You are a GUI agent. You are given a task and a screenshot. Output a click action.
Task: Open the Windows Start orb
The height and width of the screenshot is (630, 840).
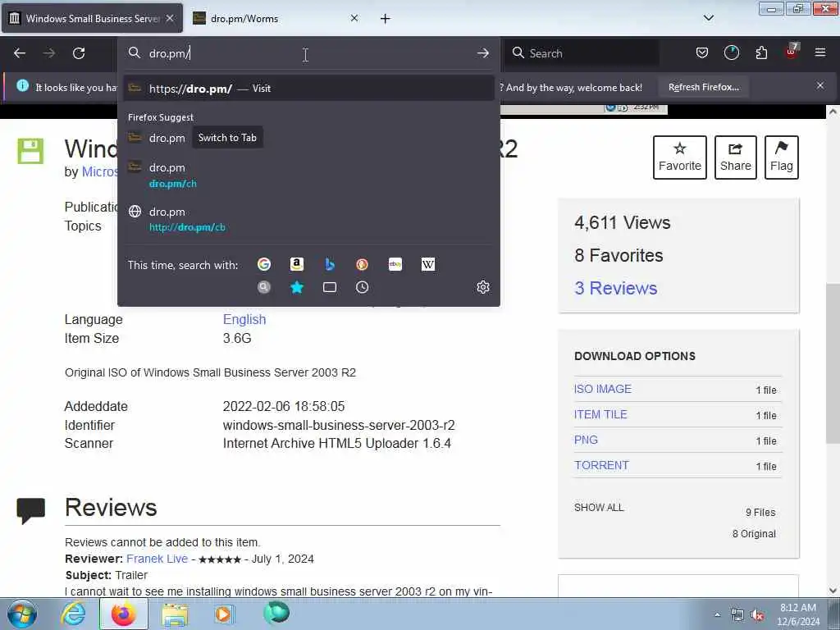pos(22,614)
